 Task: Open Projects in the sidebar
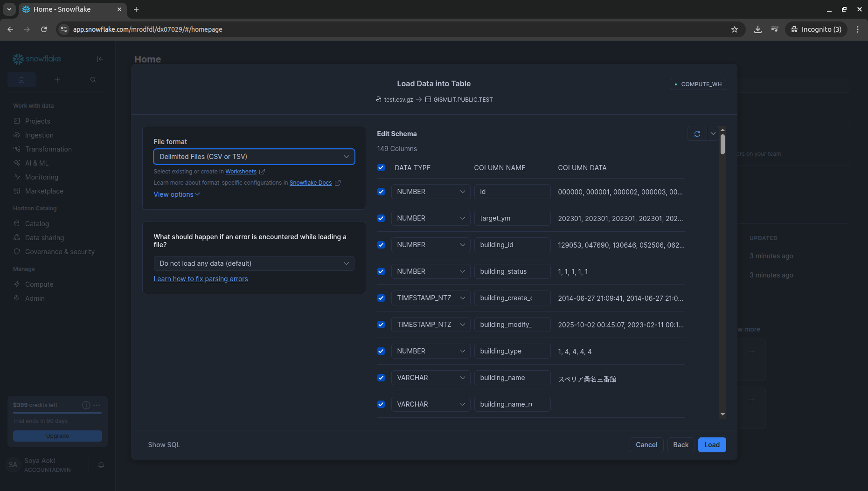pos(37,121)
